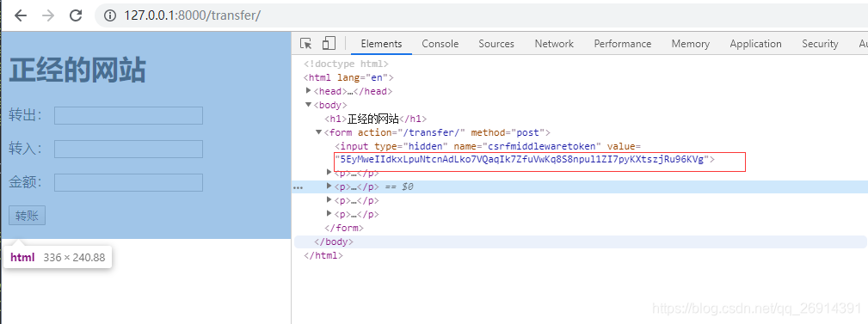Click the browser forward arrow
The image size is (868, 324).
[x=48, y=15]
